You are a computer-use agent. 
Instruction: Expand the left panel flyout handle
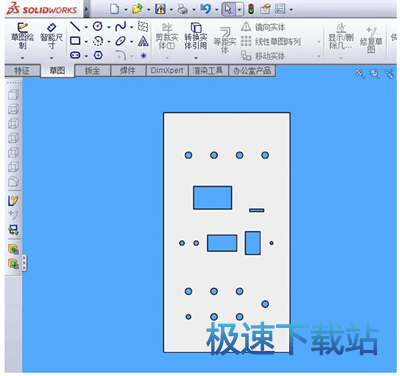[24, 263]
